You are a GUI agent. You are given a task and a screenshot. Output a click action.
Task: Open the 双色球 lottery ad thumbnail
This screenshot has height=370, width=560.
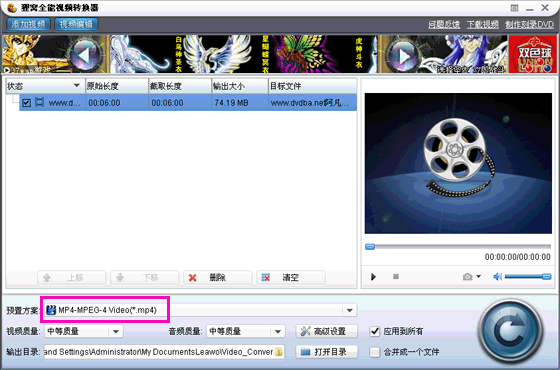click(532, 54)
